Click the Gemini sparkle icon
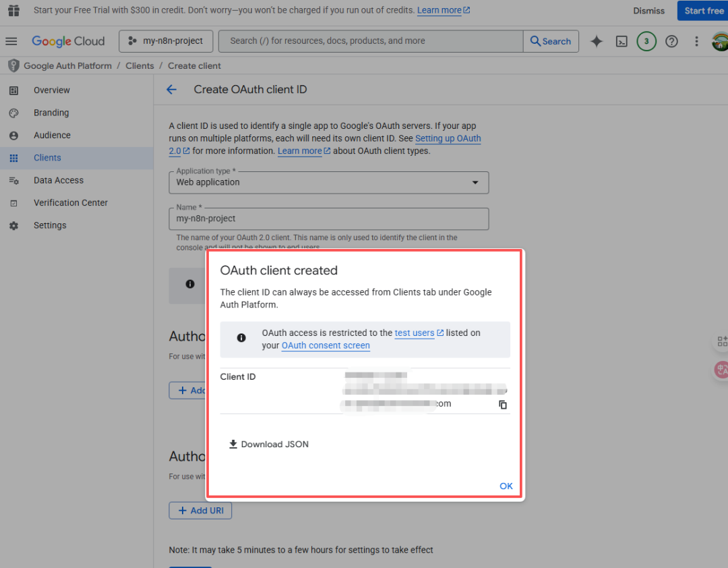This screenshot has width=728, height=568. [x=597, y=41]
